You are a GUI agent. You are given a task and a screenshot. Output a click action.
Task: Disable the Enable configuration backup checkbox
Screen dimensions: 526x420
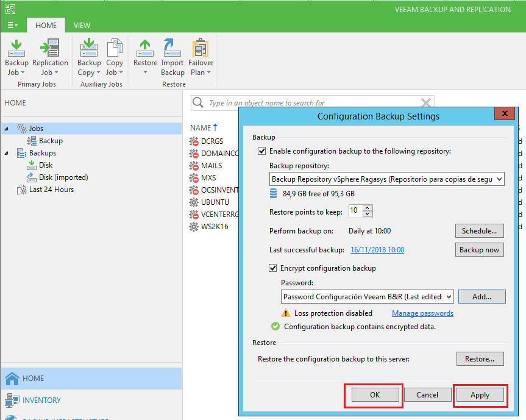pos(261,151)
